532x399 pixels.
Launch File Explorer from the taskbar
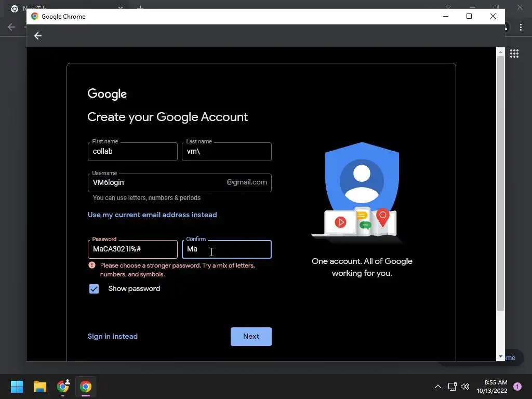[39, 387]
